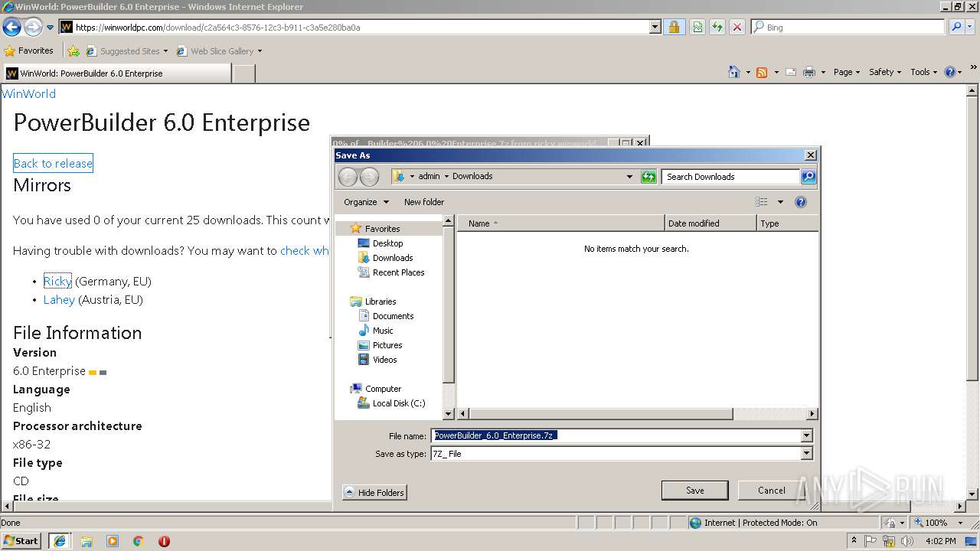Click the address bar URL field
This screenshot has width=980, height=551.
pos(360,27)
